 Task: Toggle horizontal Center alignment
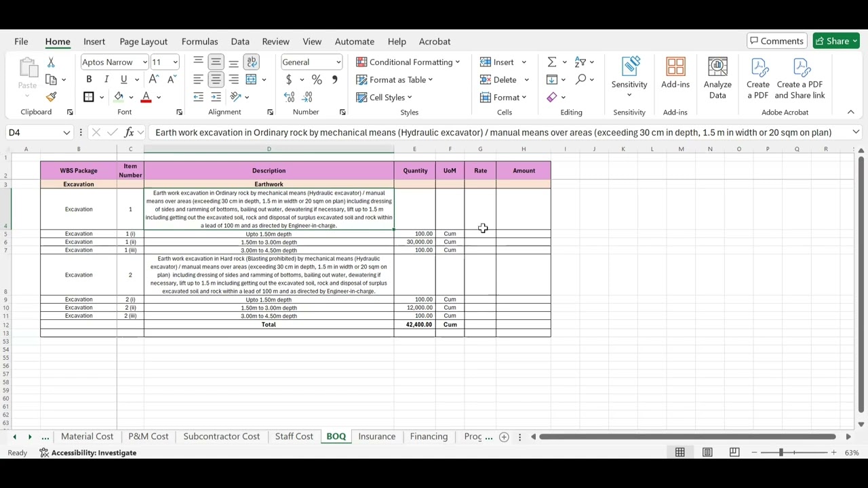216,79
